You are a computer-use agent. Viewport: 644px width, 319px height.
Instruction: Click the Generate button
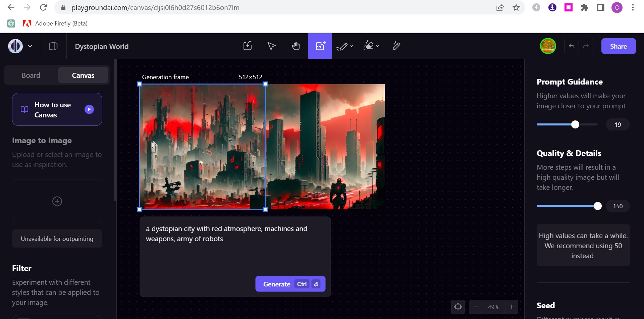pyautogui.click(x=277, y=284)
